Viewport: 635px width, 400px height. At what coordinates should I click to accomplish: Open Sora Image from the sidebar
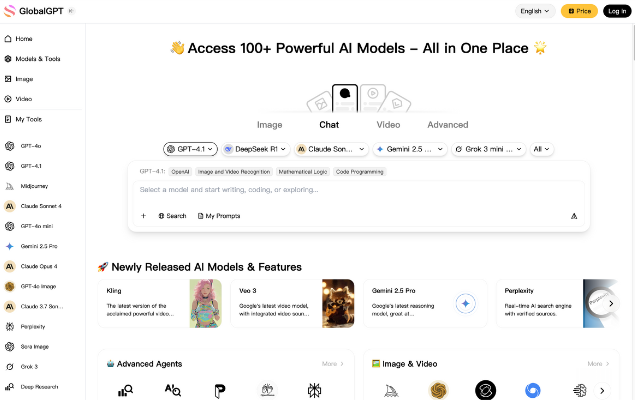pos(33,347)
